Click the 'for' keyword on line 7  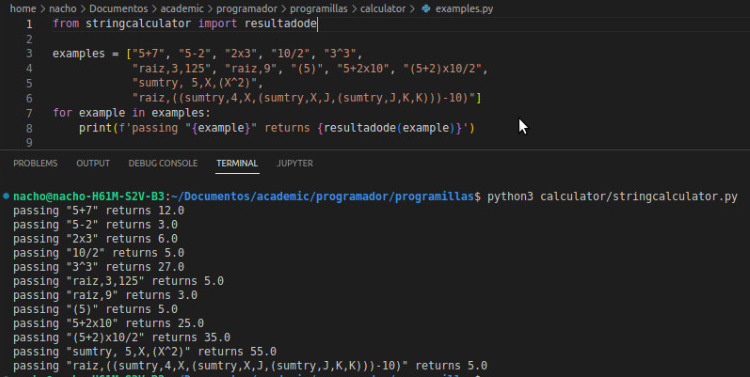(x=62, y=113)
